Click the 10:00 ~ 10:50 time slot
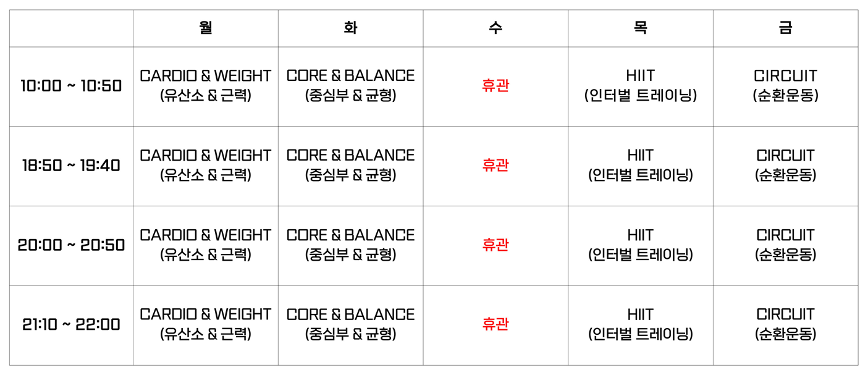Image resolution: width=868 pixels, height=375 pixels. pyautogui.click(x=71, y=86)
